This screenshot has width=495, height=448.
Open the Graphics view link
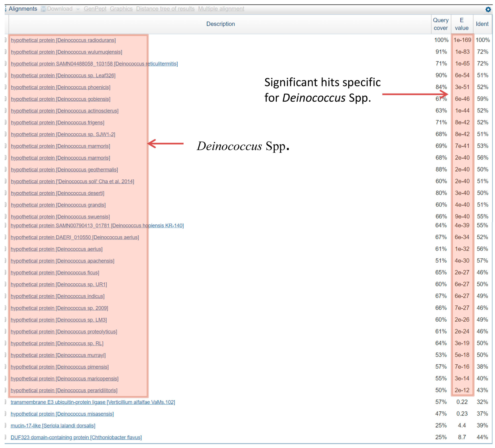point(121,9)
